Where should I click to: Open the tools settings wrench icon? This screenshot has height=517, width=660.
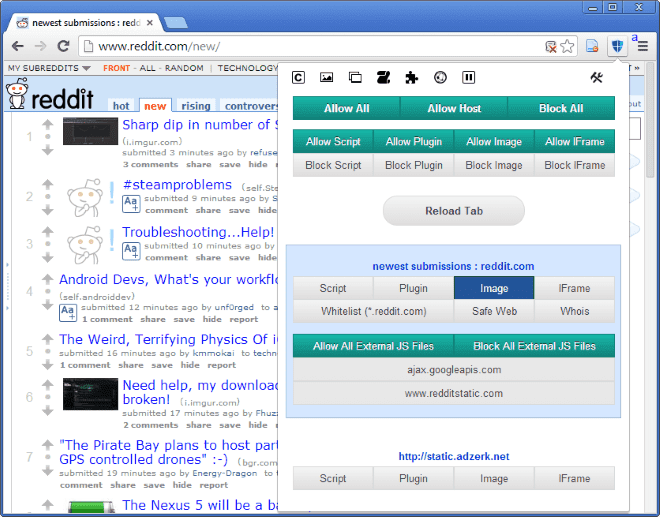point(597,77)
